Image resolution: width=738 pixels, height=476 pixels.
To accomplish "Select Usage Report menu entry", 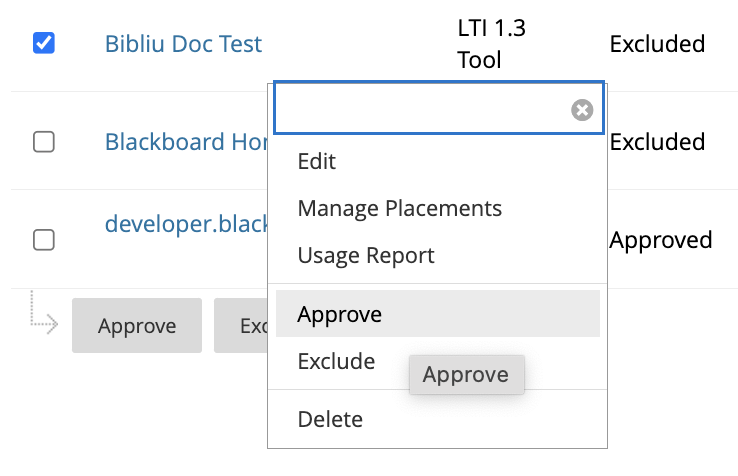I will coord(366,255).
